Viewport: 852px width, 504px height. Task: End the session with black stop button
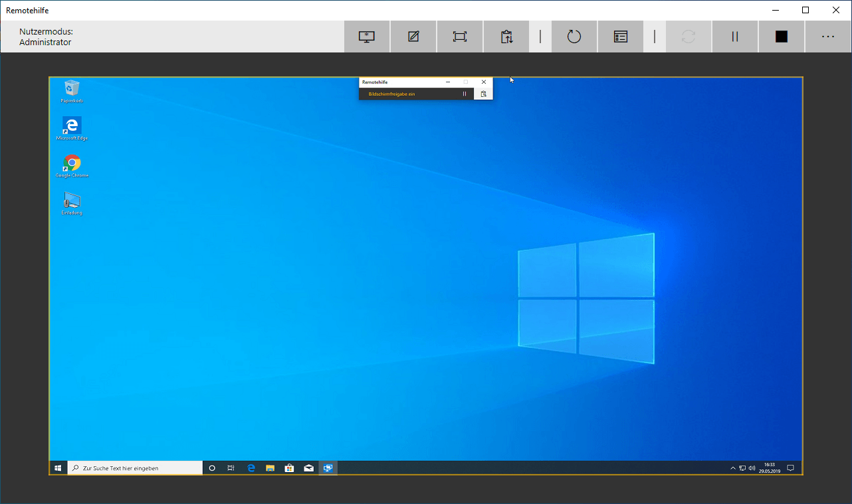pos(782,37)
